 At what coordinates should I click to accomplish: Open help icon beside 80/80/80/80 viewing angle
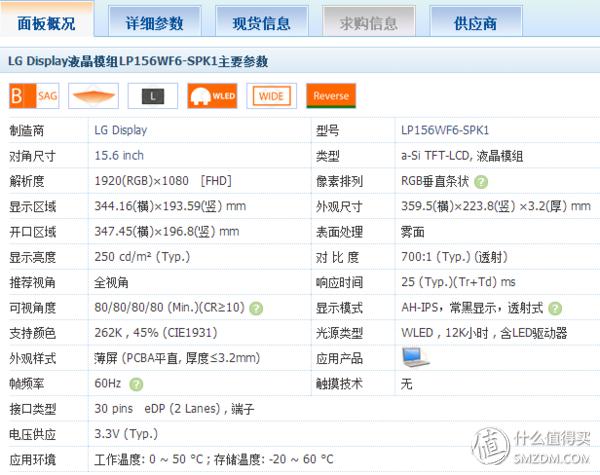tap(256, 308)
